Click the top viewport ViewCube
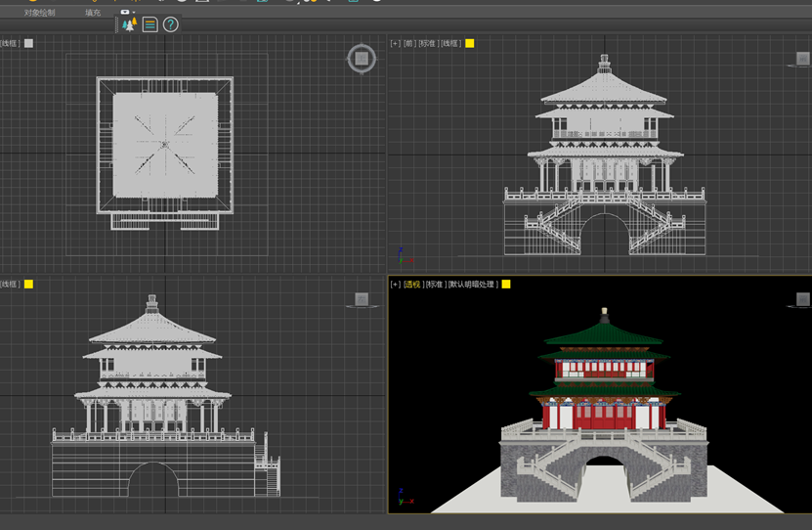Image resolution: width=812 pixels, height=530 pixels. pyautogui.click(x=362, y=59)
